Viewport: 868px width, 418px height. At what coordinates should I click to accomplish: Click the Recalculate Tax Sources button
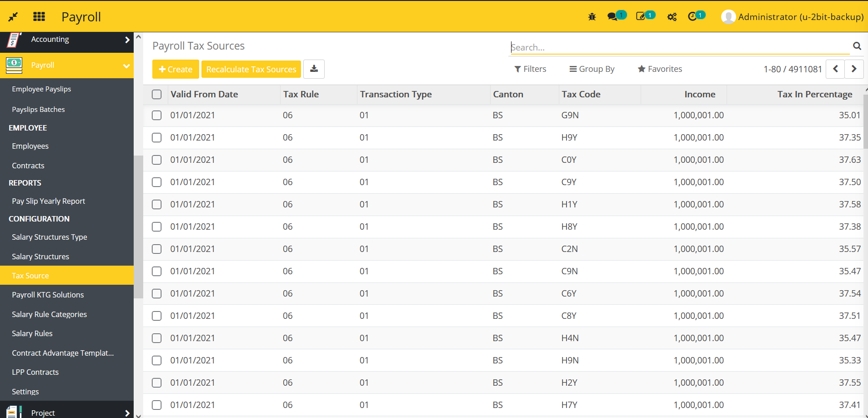tap(251, 69)
